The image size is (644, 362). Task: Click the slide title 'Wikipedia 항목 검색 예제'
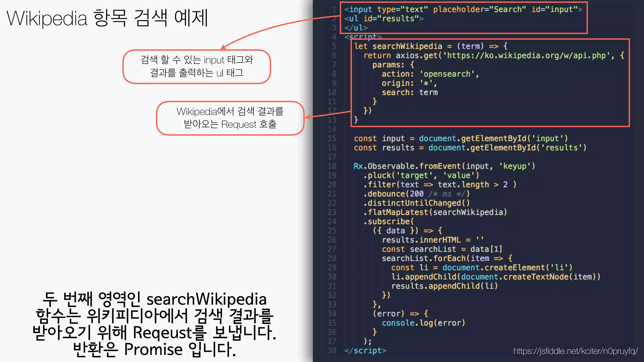pos(107,18)
